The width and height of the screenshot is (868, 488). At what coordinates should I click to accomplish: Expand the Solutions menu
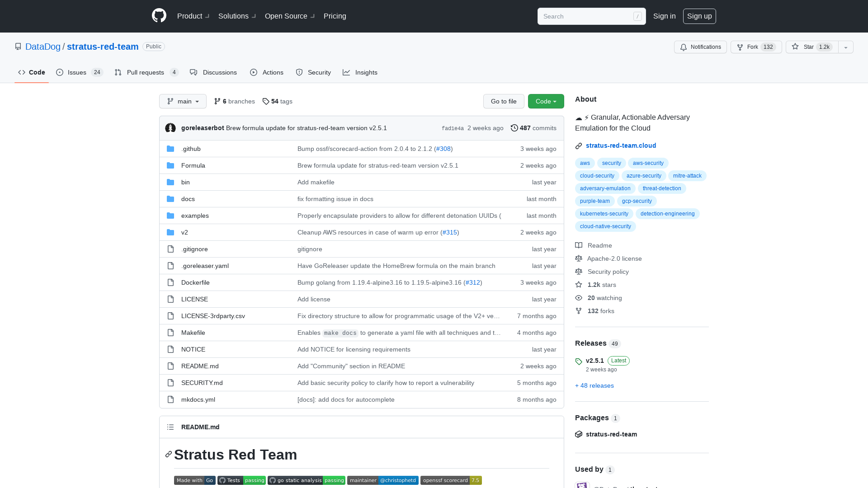point(237,16)
